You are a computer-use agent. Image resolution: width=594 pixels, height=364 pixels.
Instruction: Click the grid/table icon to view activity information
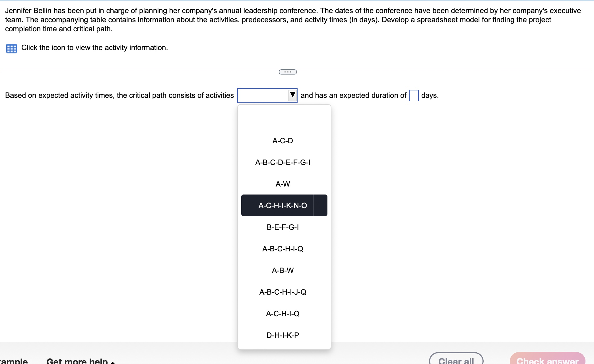point(11,47)
